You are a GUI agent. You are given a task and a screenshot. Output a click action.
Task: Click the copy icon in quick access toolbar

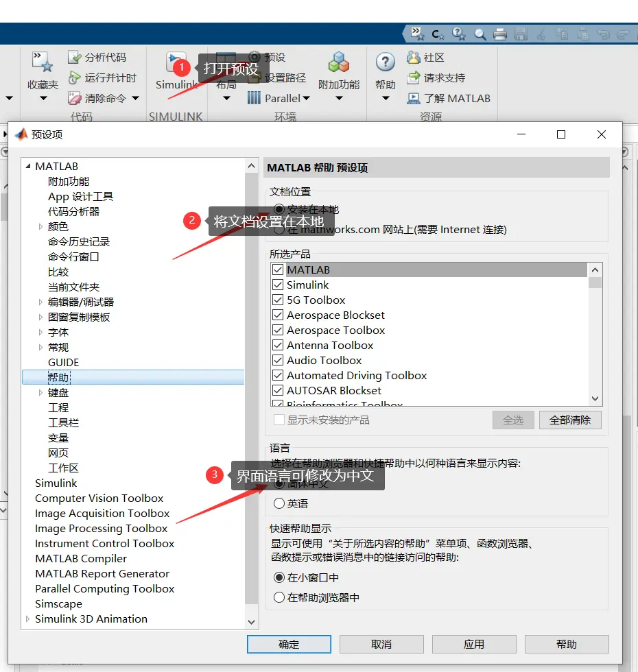click(x=562, y=34)
